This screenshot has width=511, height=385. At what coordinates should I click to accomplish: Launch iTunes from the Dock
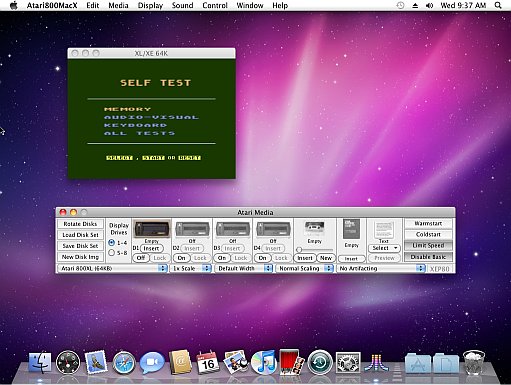[x=264, y=362]
